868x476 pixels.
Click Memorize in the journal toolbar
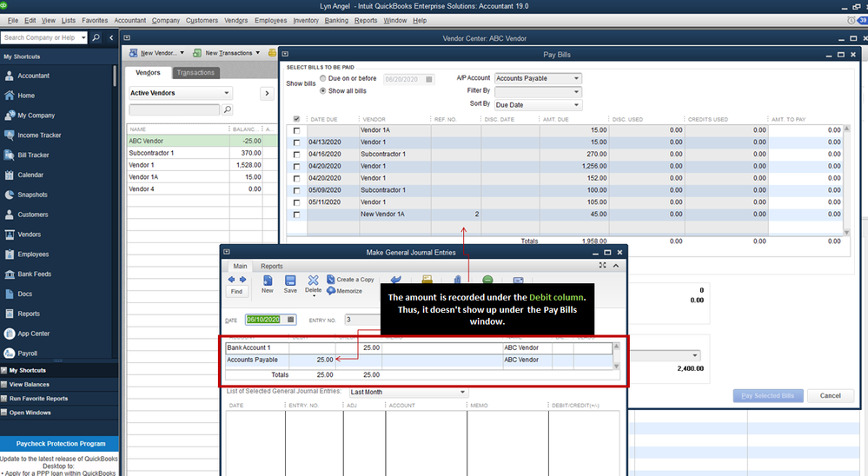tap(344, 291)
